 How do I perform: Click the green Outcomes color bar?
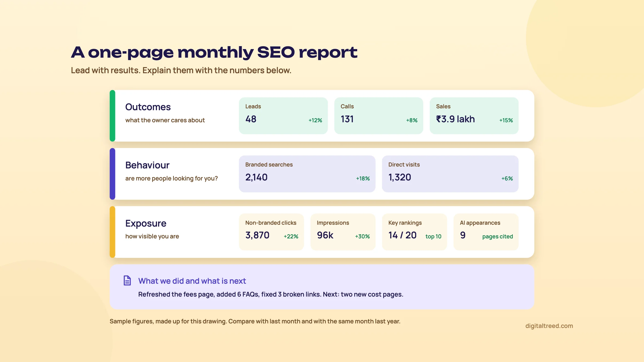[112, 116]
